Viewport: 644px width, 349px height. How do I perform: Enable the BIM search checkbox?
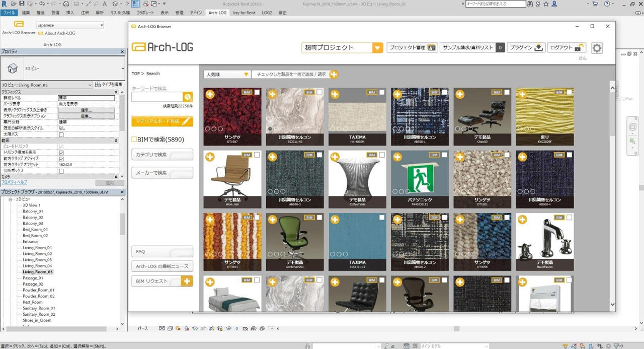pyautogui.click(x=134, y=139)
